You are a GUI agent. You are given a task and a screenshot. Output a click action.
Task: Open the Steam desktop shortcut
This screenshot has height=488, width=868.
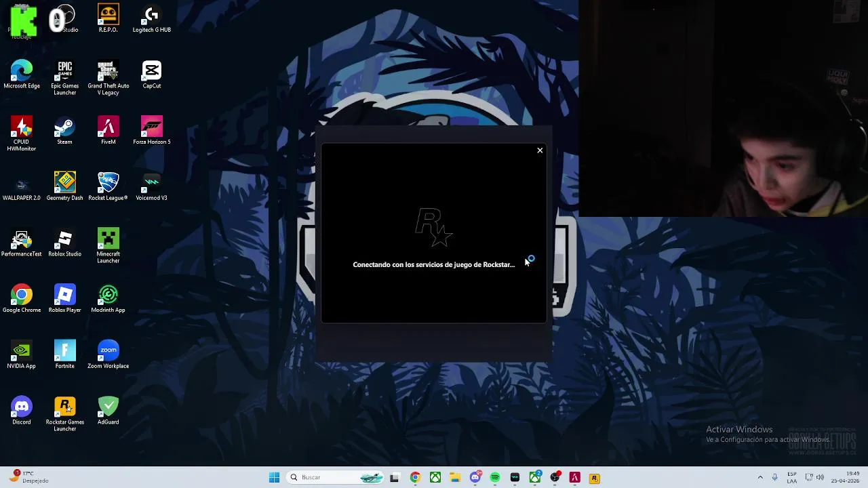(64, 131)
